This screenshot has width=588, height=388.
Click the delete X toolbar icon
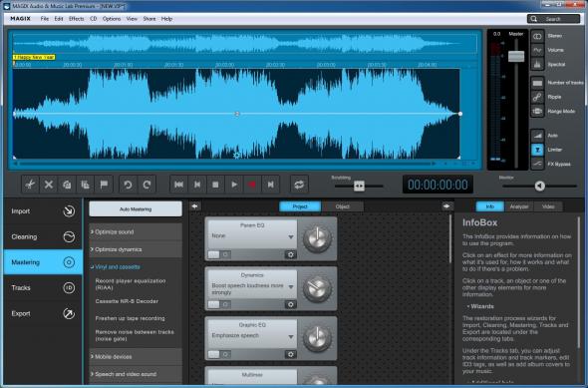49,185
